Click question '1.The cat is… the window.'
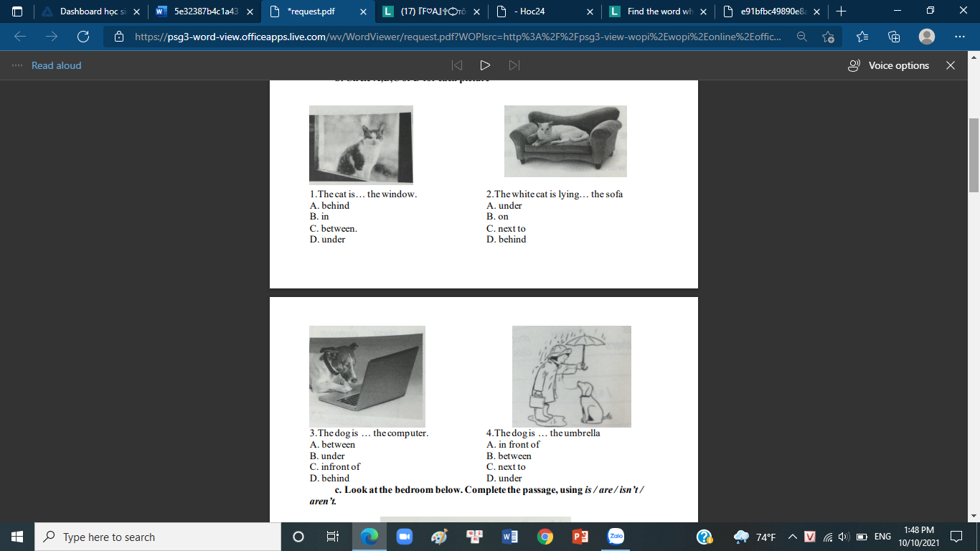Viewport: 980px width, 551px height. (363, 194)
